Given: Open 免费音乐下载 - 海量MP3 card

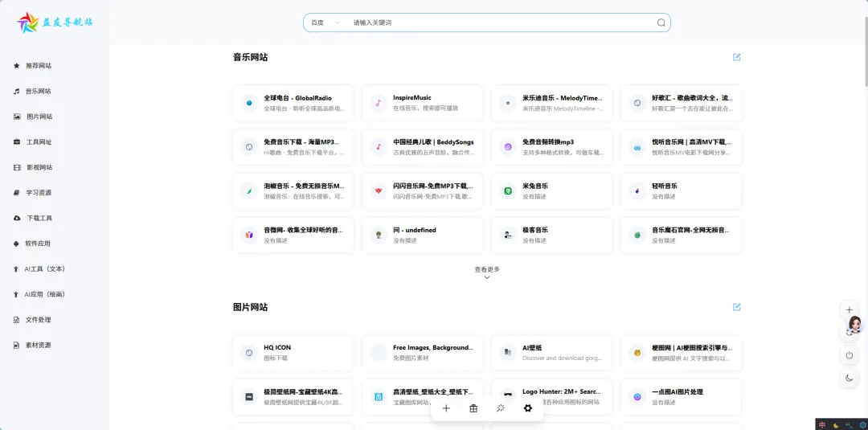Looking at the screenshot, I should pos(293,147).
